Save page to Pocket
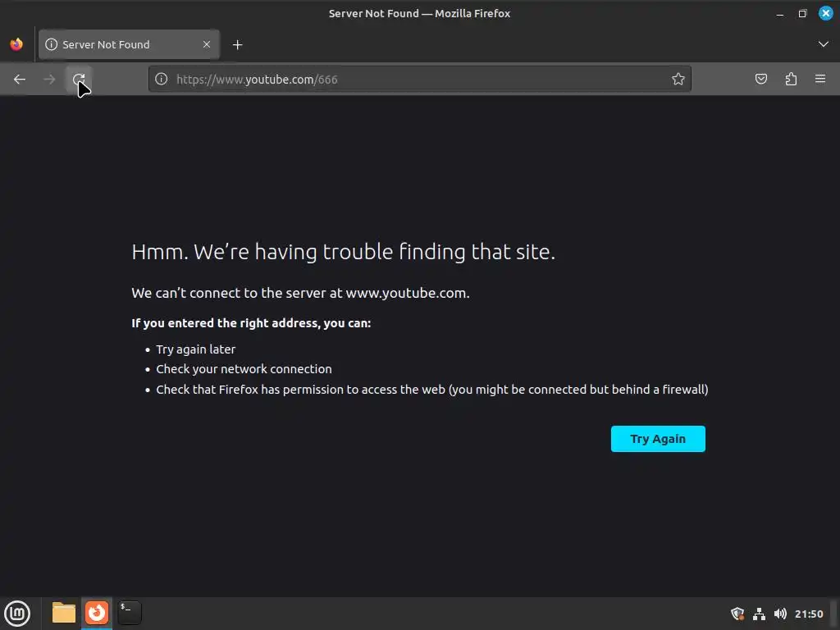Viewport: 840px width, 630px height. (760, 80)
